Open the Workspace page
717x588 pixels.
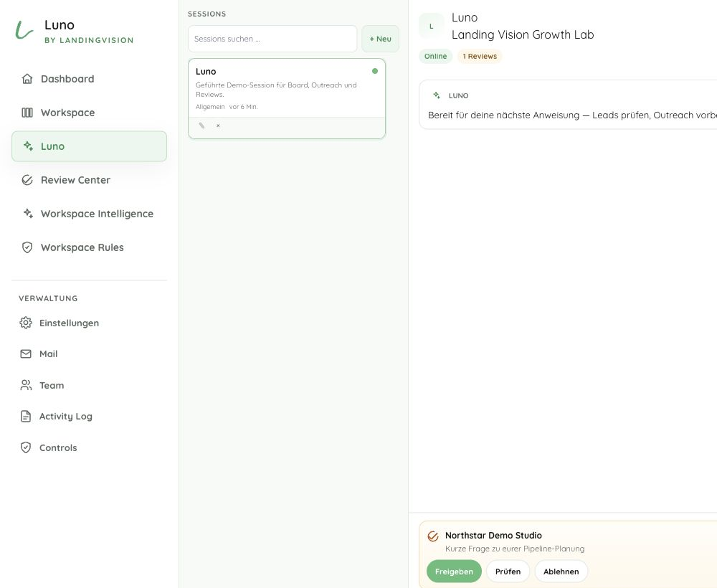pos(89,113)
